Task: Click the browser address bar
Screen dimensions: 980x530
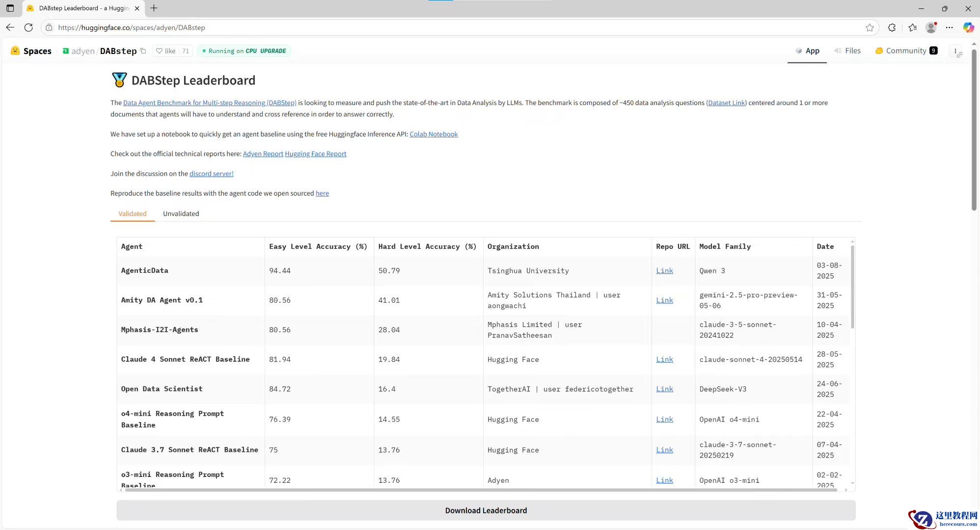Action: point(442,27)
